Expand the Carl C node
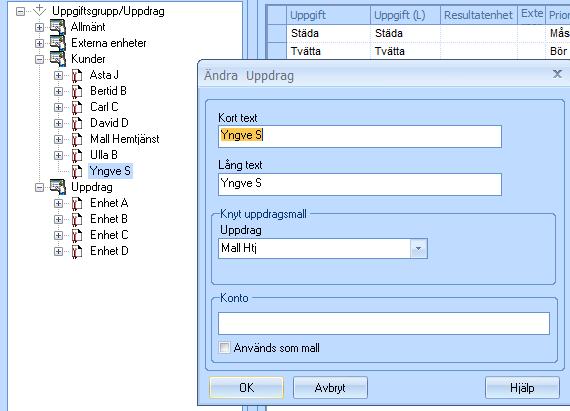This screenshot has width=570, height=411. pos(58,107)
